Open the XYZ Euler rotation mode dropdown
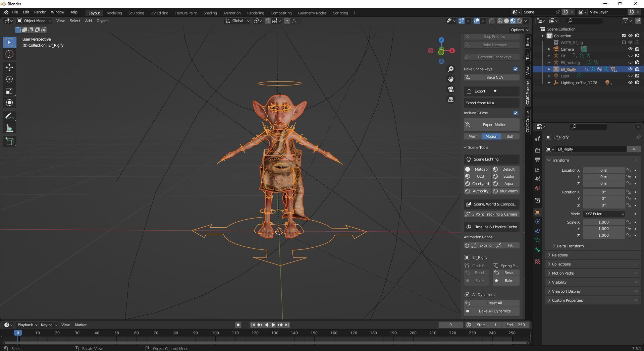 pyautogui.click(x=604, y=214)
